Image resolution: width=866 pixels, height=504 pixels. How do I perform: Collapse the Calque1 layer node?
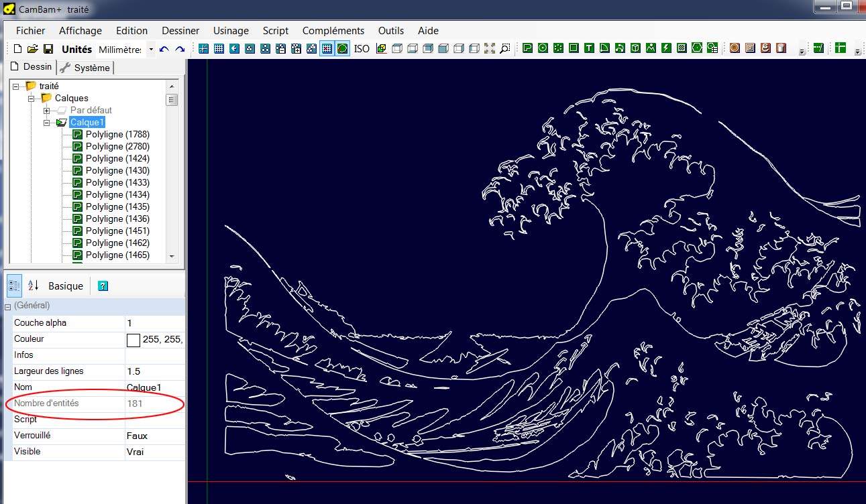(x=47, y=122)
